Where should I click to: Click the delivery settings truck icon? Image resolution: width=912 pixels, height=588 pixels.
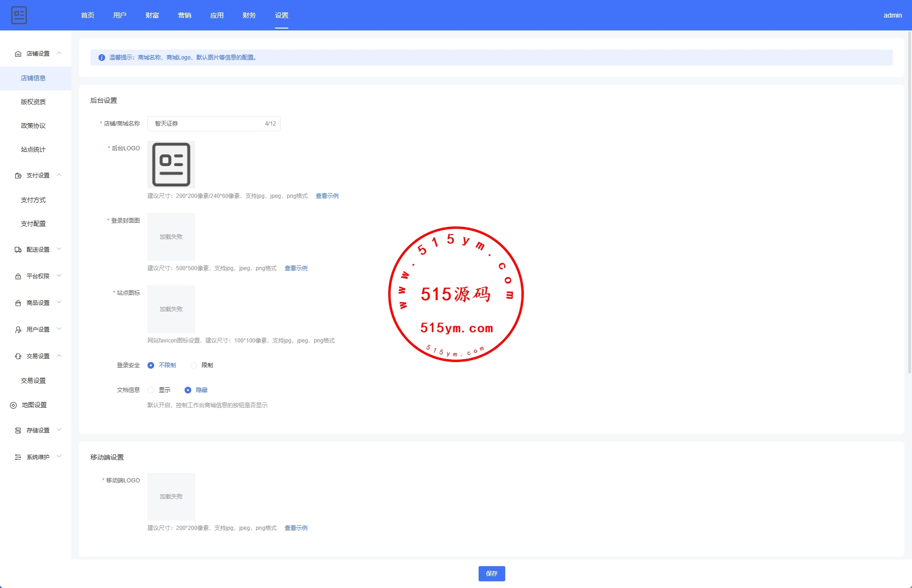(18, 250)
